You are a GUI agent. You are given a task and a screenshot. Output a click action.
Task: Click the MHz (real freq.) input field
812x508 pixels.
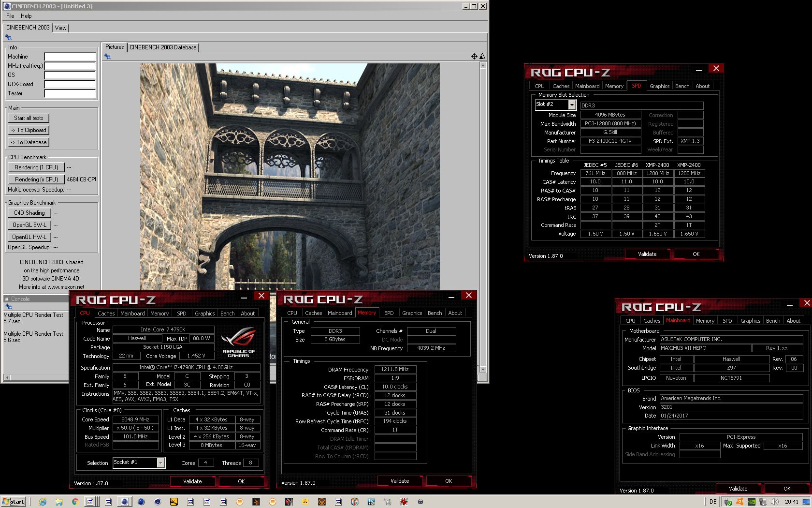70,66
